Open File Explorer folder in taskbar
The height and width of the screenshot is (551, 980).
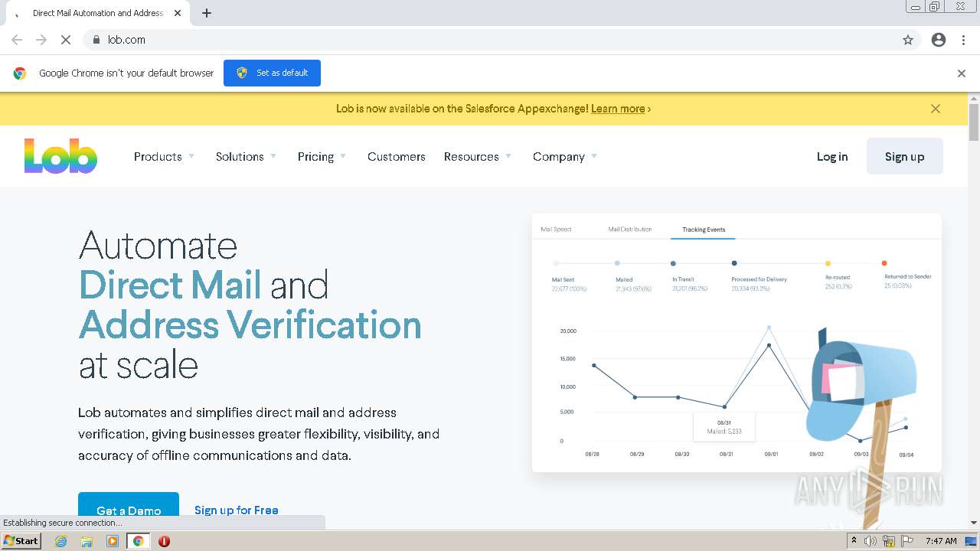click(87, 541)
